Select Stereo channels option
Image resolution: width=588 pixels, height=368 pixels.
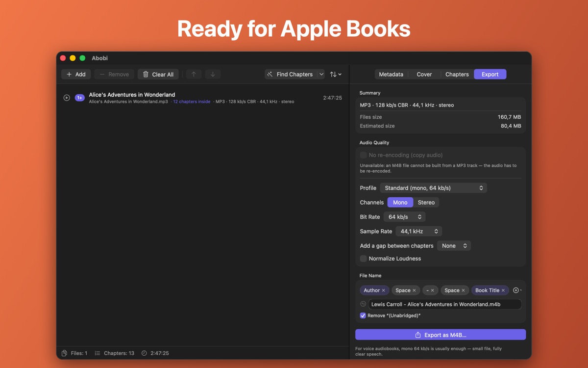click(x=426, y=202)
